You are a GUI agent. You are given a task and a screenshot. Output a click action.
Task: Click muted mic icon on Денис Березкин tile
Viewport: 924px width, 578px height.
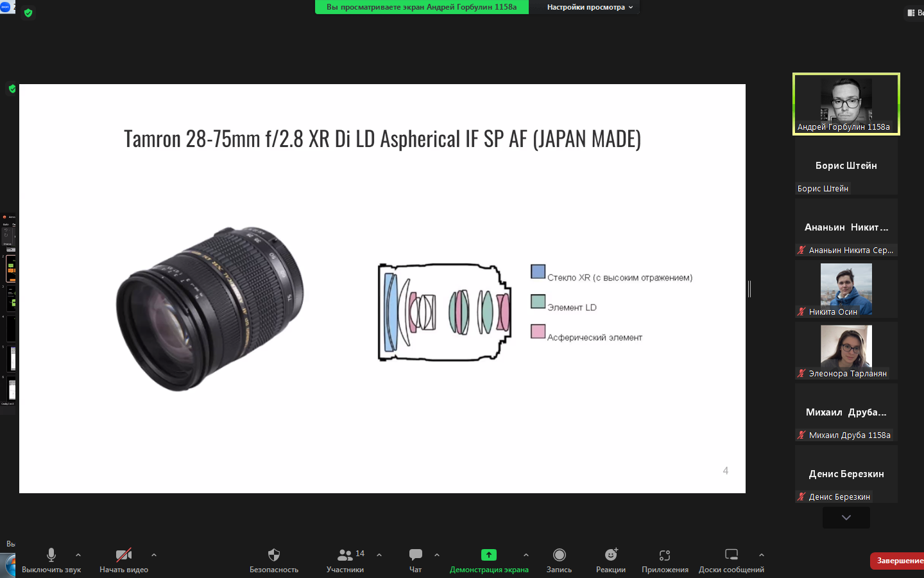click(801, 496)
